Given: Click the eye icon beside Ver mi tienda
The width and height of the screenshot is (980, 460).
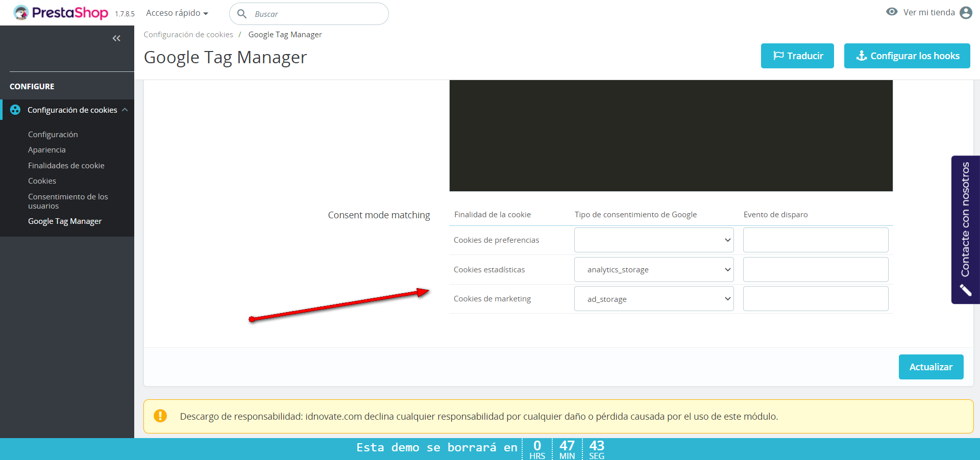Looking at the screenshot, I should click(x=892, y=12).
